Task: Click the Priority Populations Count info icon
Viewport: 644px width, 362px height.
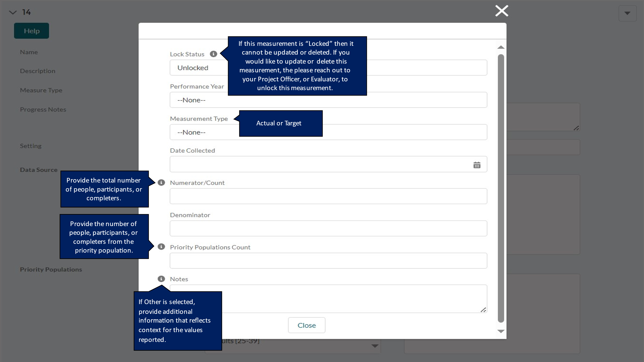Action: tap(161, 247)
